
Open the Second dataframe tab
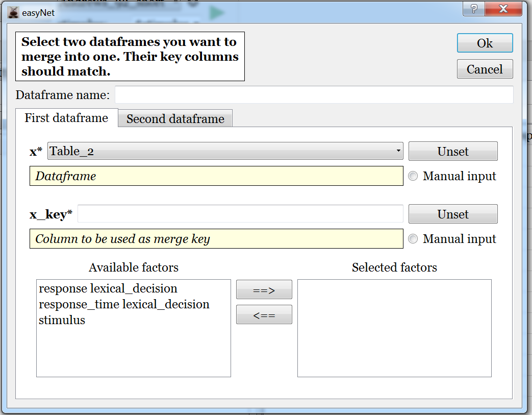[175, 119]
